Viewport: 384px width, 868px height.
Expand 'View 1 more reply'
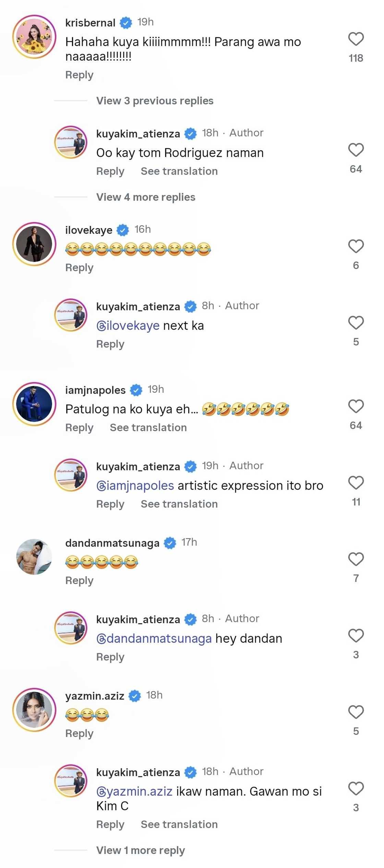140,851
